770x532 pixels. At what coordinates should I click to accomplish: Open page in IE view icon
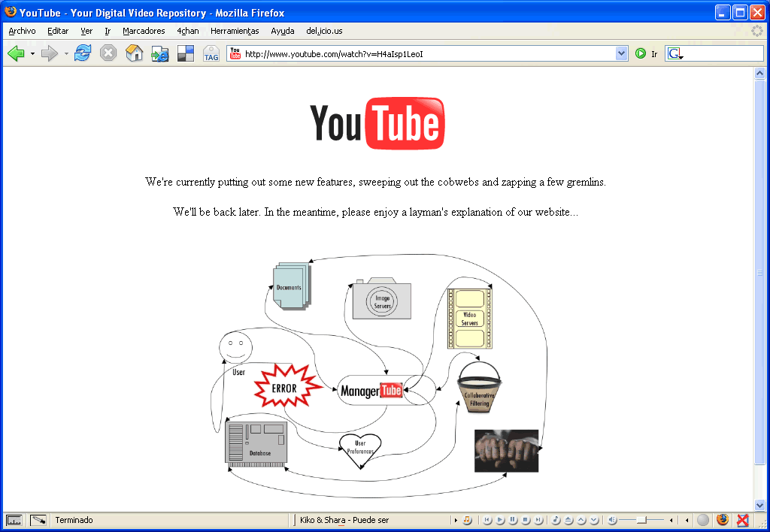coord(159,53)
